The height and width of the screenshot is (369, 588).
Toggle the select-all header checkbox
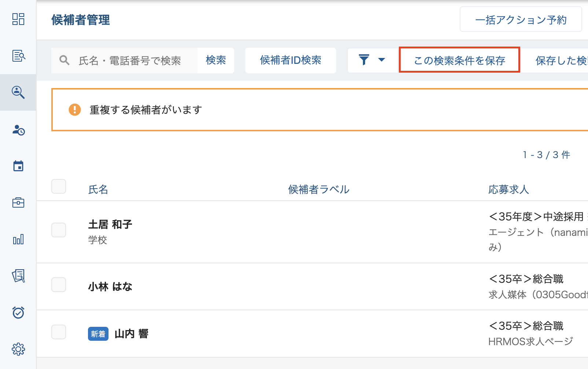59,186
